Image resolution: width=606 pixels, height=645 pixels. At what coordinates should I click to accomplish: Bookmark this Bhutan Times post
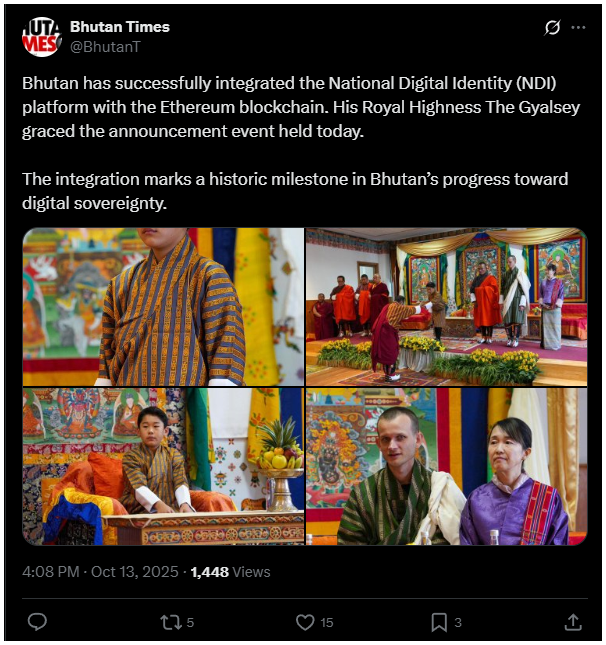coord(439,622)
